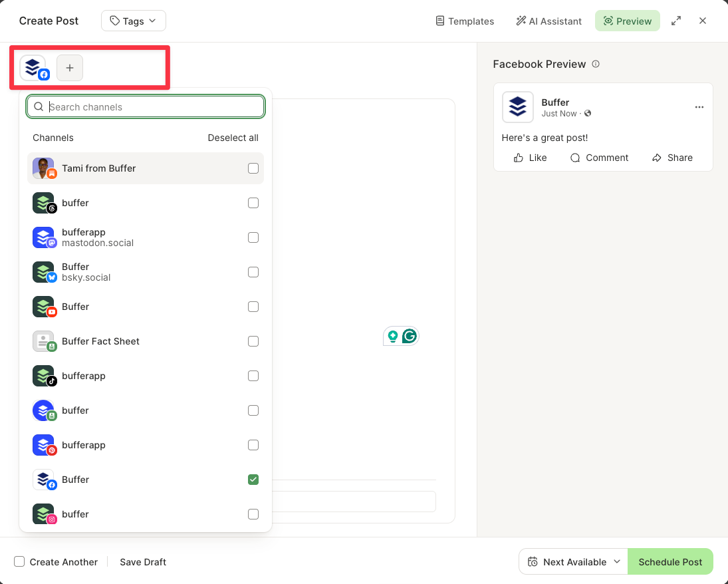728x584 pixels.
Task: Click Schedule Post button
Action: pos(670,561)
